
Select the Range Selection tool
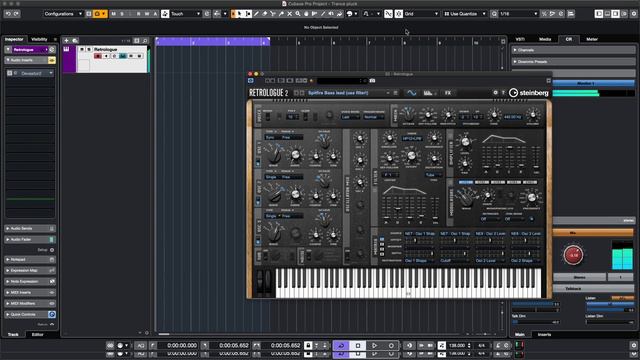click(x=248, y=14)
